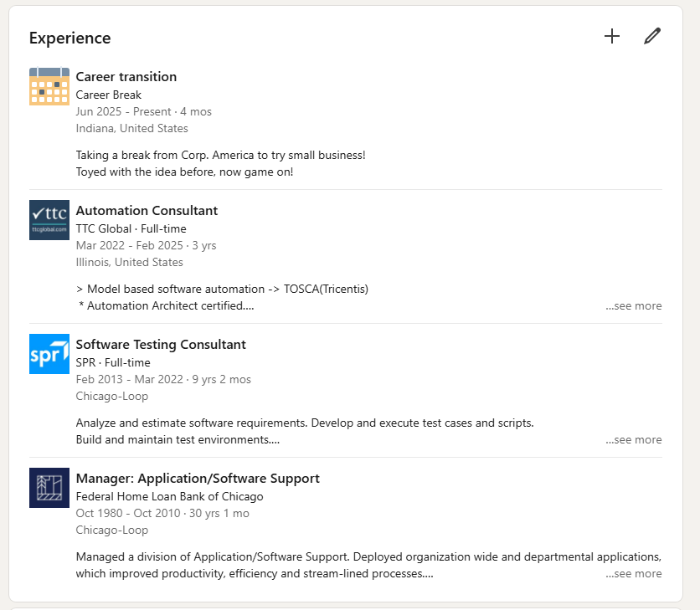Select Indiana, United States location
700x610 pixels.
(132, 129)
